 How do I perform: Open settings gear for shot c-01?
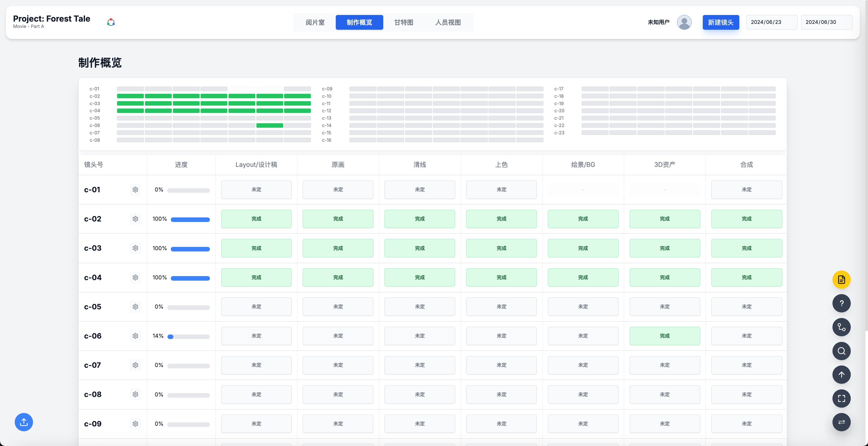(x=135, y=189)
